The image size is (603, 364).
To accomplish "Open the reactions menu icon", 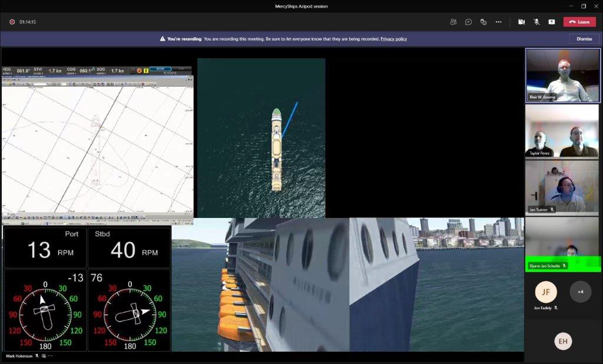I will tap(483, 22).
